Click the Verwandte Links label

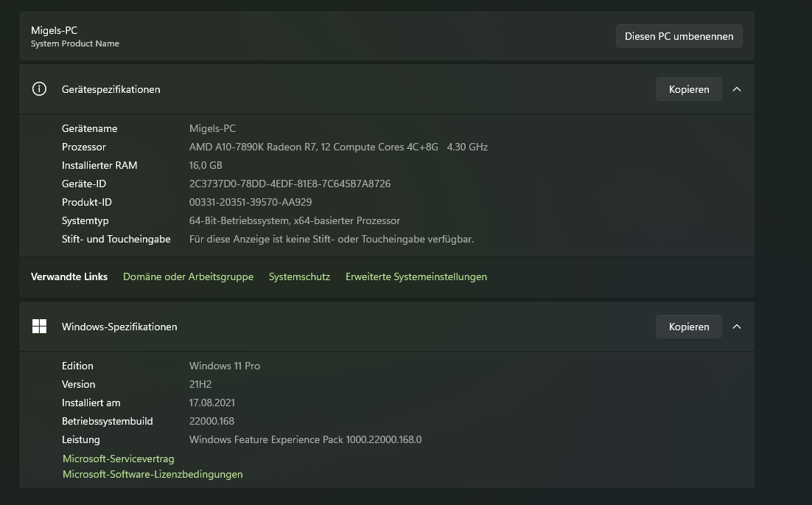pos(69,276)
